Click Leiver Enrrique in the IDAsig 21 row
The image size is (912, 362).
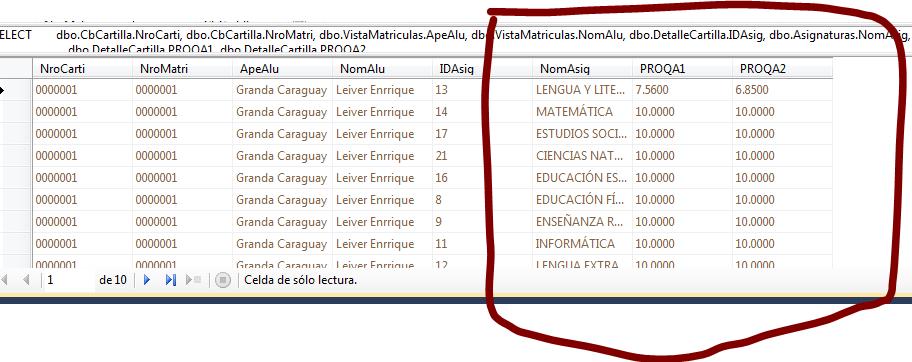(383, 156)
